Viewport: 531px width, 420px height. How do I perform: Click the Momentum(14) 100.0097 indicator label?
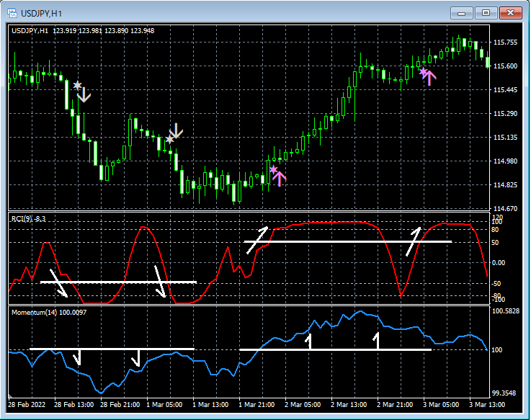click(49, 312)
